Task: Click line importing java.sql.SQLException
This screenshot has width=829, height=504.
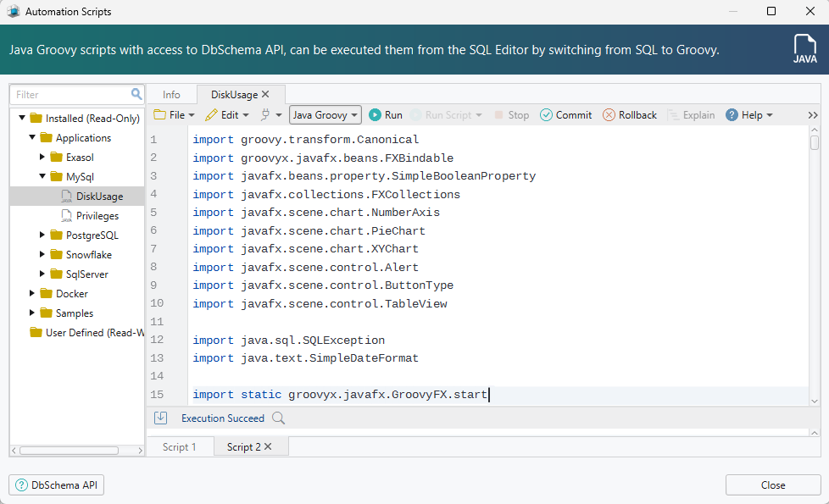Action: 289,341
